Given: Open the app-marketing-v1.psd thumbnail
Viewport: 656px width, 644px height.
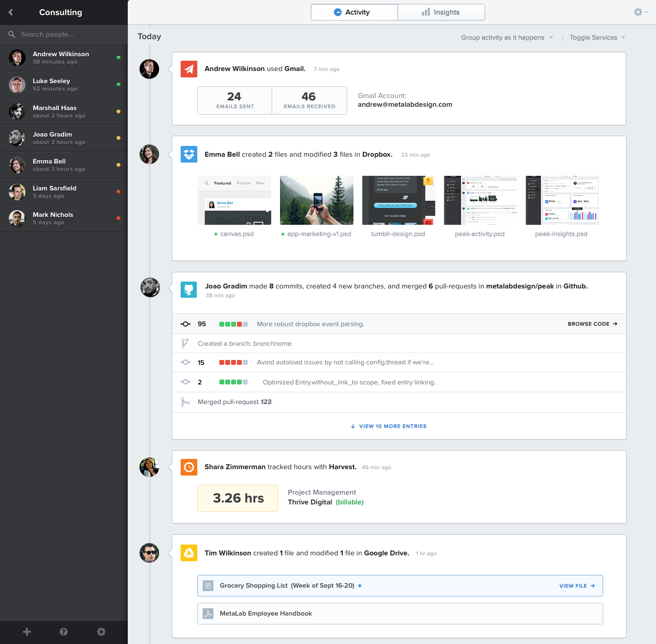Looking at the screenshot, I should 317,200.
